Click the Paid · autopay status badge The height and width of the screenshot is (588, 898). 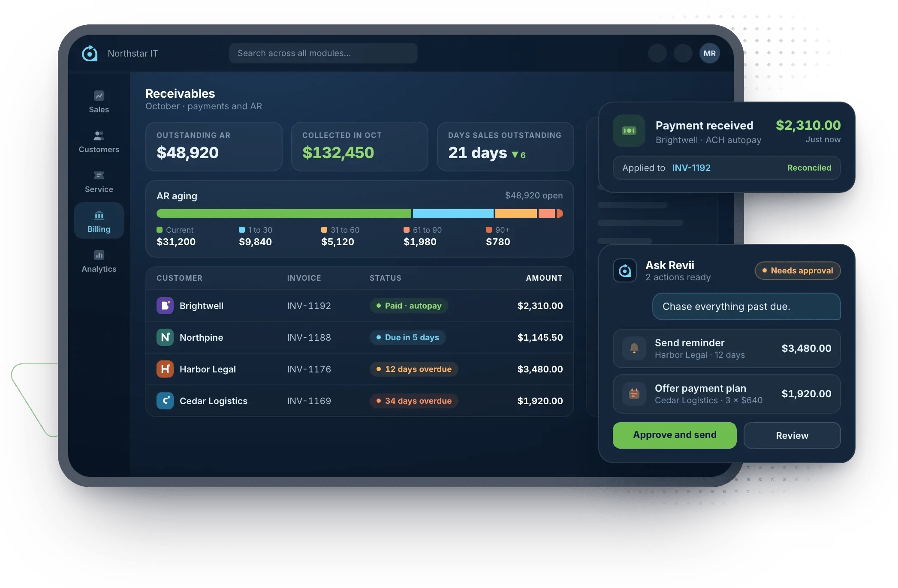[409, 306]
